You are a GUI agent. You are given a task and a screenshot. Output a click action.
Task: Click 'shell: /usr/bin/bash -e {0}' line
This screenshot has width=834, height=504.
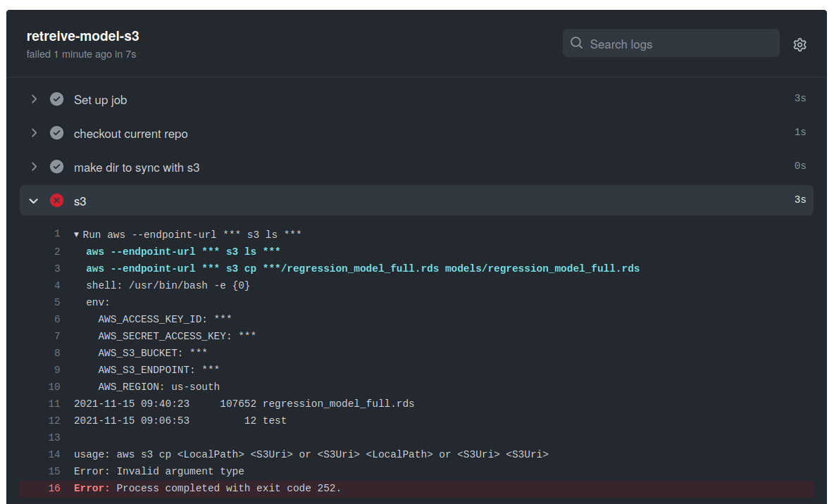click(168, 286)
